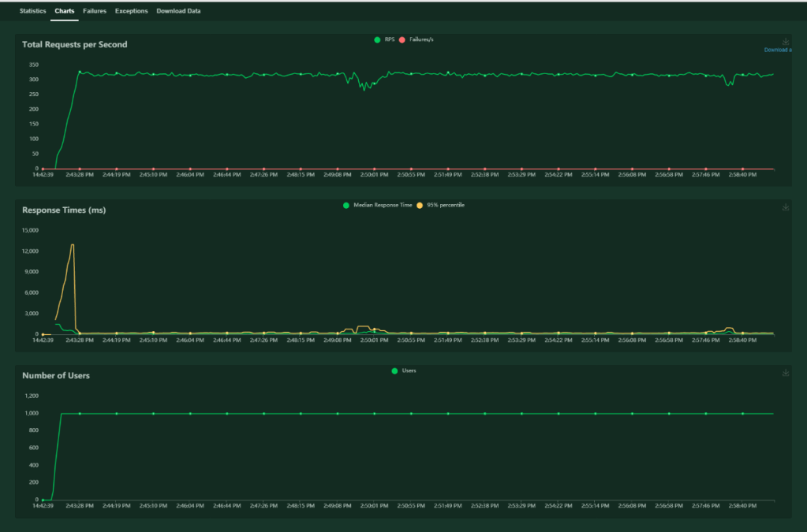Click the red Failures/s legend dot
The width and height of the screenshot is (807, 532).
(402, 39)
